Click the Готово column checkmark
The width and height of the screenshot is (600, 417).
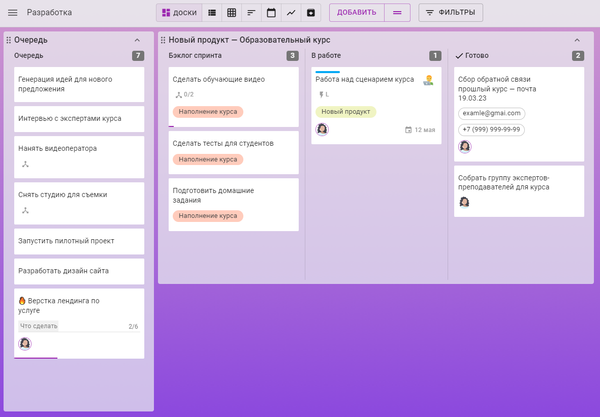pyautogui.click(x=458, y=56)
